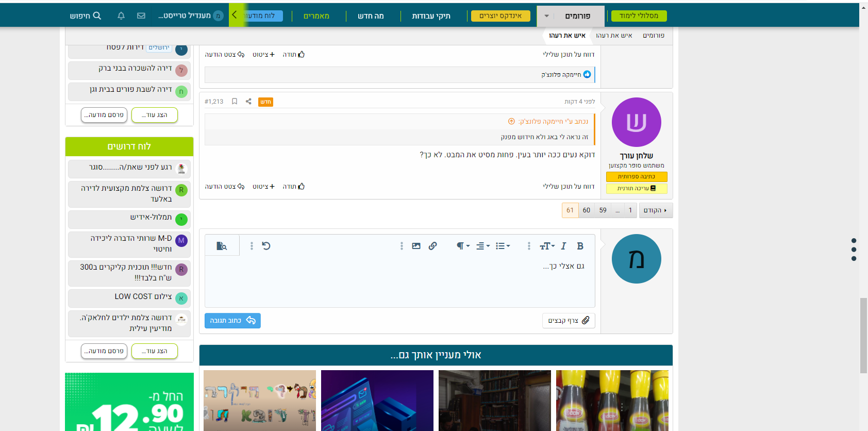Image resolution: width=868 pixels, height=431 pixels.
Task: Open the blue isometric laptop thumbnail
Action: click(x=377, y=401)
